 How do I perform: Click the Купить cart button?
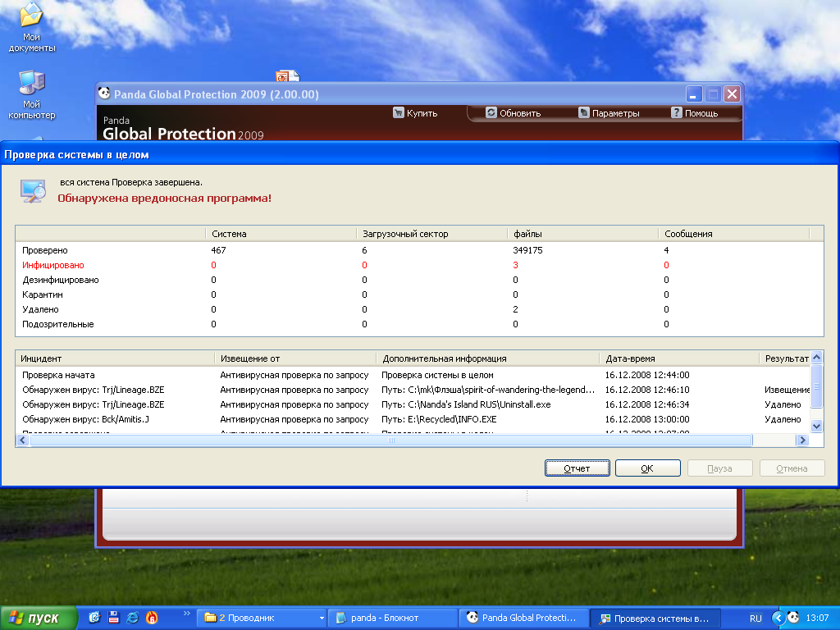coord(416,113)
